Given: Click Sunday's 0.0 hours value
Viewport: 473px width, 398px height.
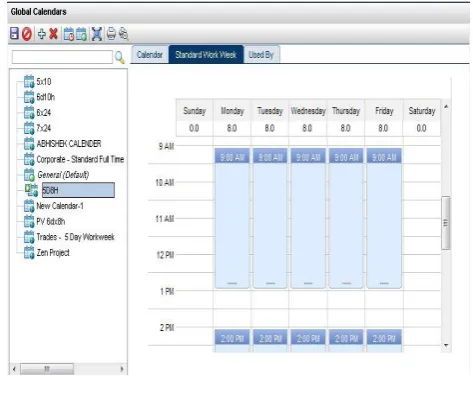Looking at the screenshot, I should point(194,128).
